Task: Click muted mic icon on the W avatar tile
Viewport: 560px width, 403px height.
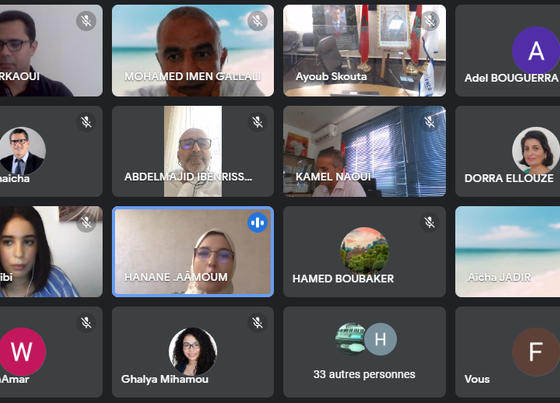Action: click(x=86, y=323)
